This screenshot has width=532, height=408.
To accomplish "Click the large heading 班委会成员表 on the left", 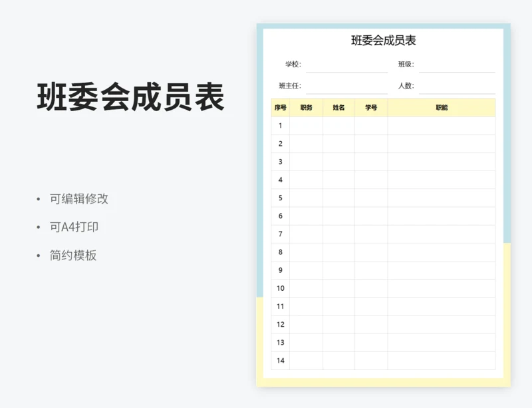I will (x=130, y=97).
